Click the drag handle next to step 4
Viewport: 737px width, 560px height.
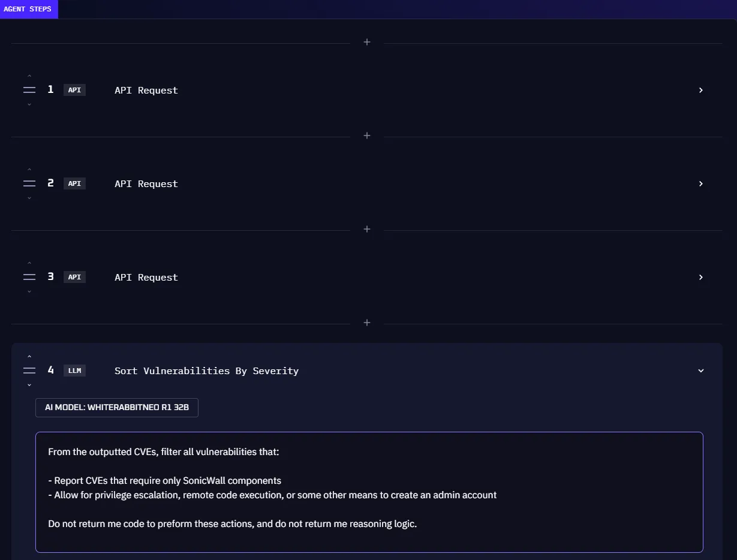(29, 370)
